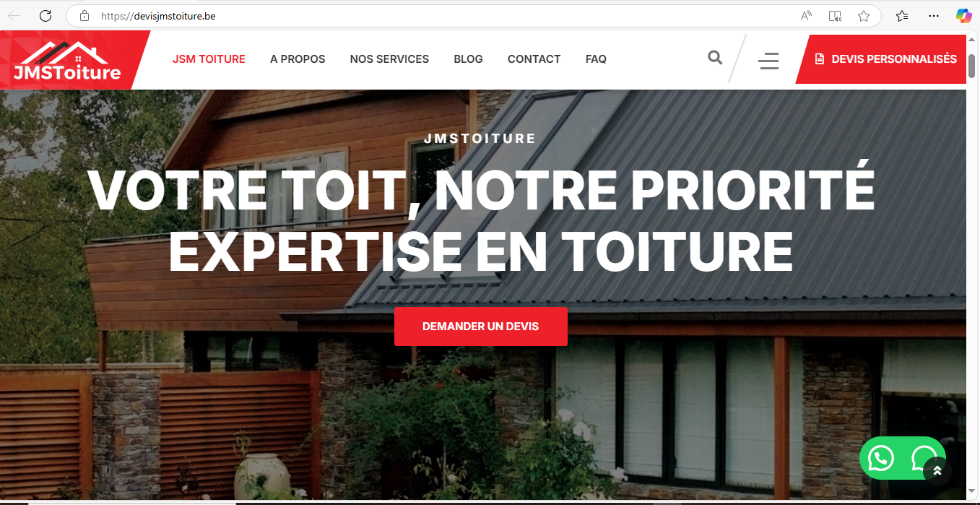Click the JMSToiture logo
980x505 pixels.
tap(66, 61)
